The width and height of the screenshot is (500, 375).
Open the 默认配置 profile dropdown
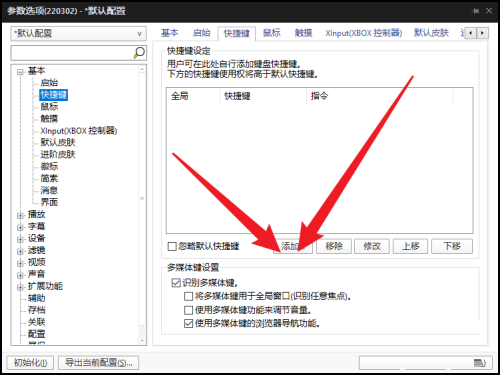[x=79, y=33]
